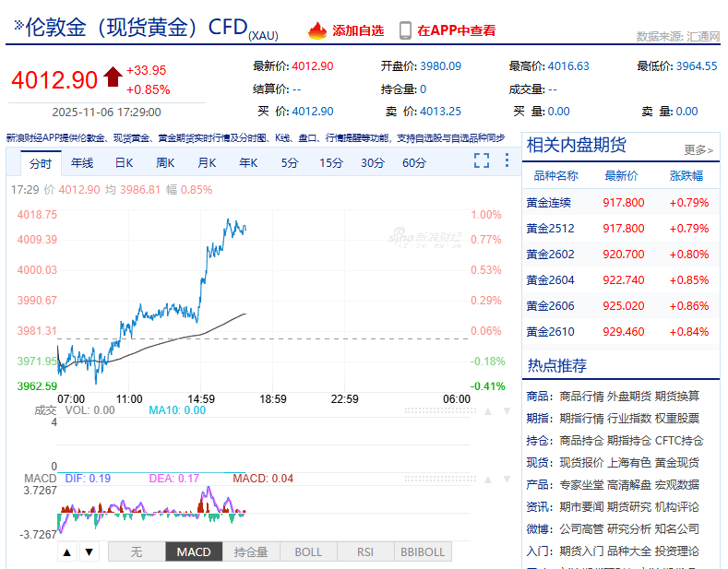
Task: Click the black up arrow below MACD chart
Action: point(67,552)
